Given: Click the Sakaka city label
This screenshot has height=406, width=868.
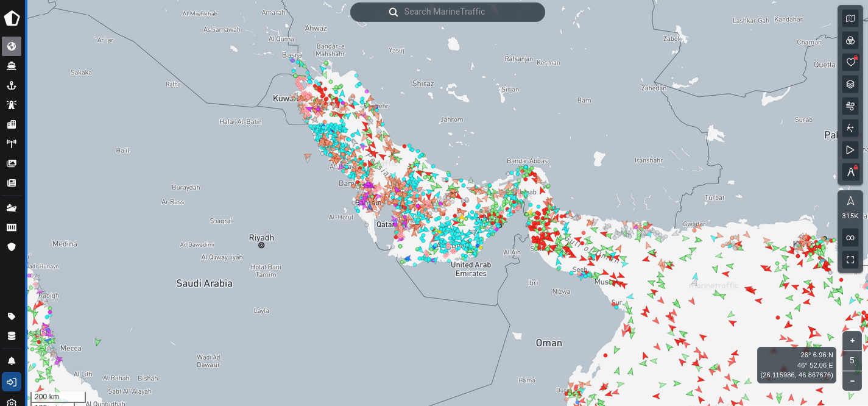Looking at the screenshot, I should 81,73.
